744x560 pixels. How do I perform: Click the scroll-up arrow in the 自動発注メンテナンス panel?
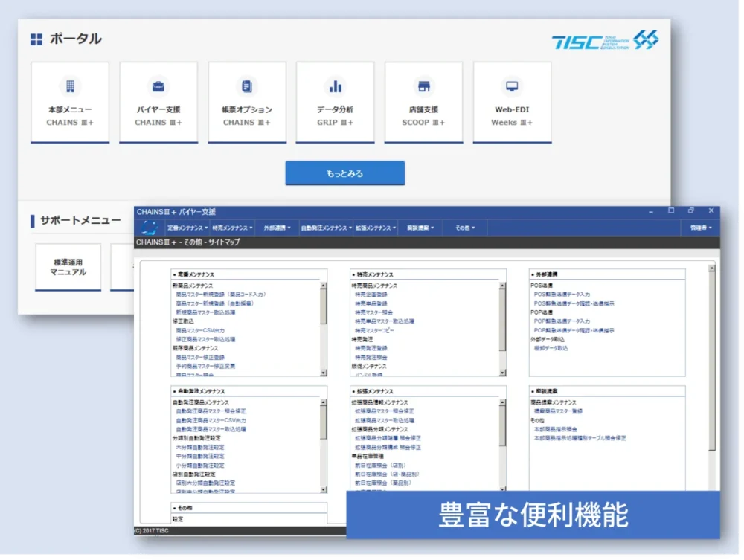323,402
